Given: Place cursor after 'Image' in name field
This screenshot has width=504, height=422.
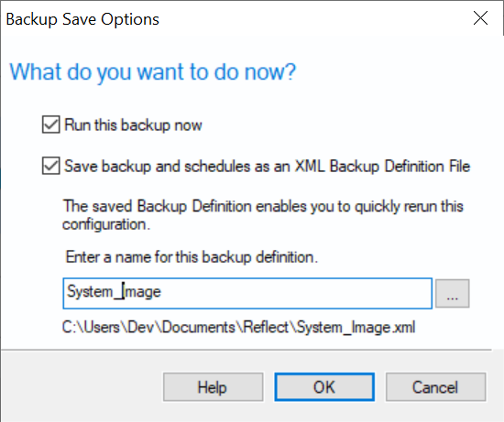Looking at the screenshot, I should click(161, 292).
